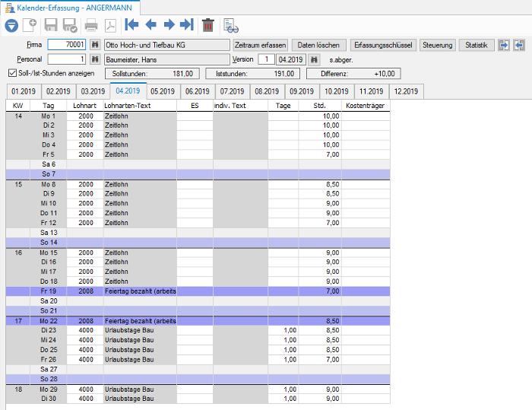
Task: Select the Fr 19 Feiertag bezahlt row
Action: point(198,291)
